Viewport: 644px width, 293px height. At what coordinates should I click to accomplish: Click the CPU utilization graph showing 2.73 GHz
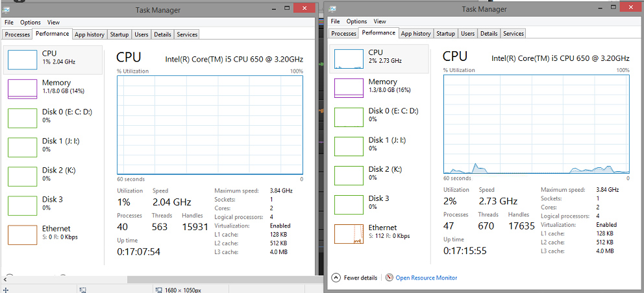pyautogui.click(x=536, y=124)
